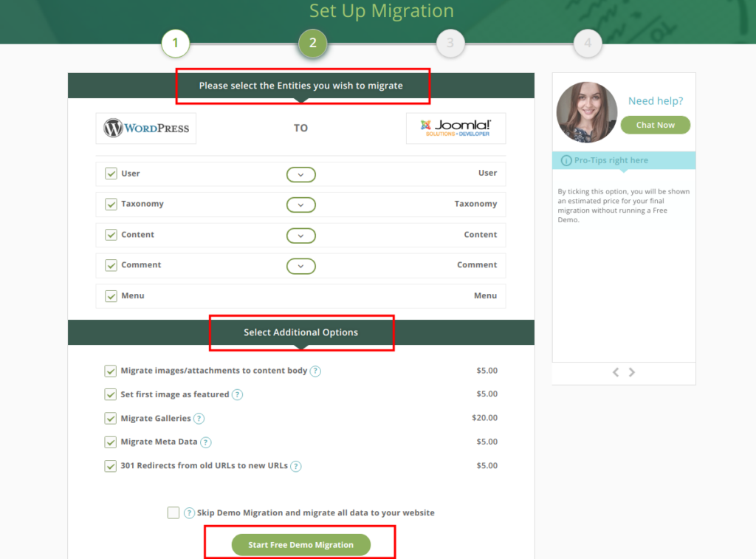Click the pro-tip text about estimated price

(x=623, y=205)
